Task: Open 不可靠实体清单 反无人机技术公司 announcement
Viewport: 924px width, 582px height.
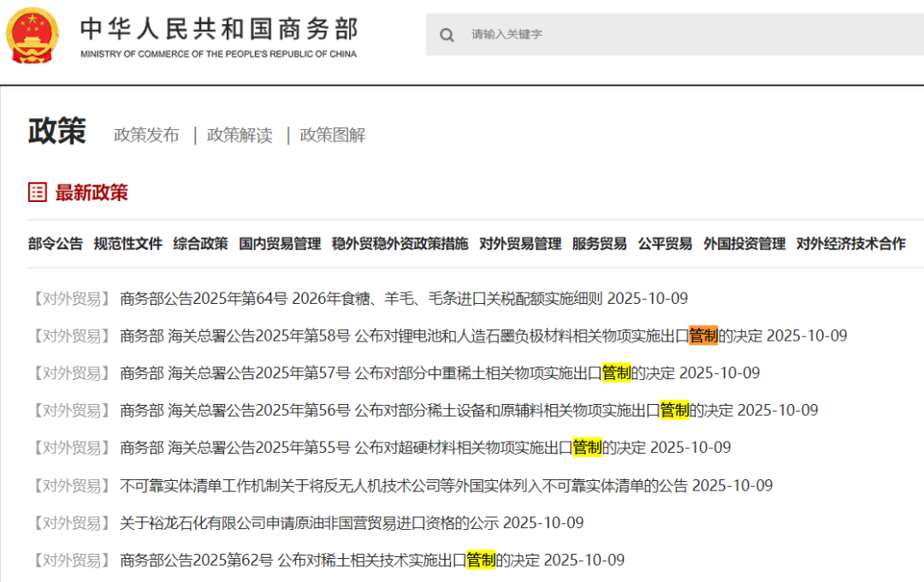Action: tap(404, 485)
